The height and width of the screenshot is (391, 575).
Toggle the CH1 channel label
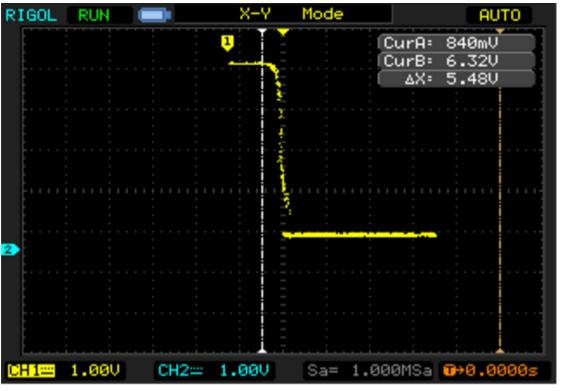click(31, 370)
